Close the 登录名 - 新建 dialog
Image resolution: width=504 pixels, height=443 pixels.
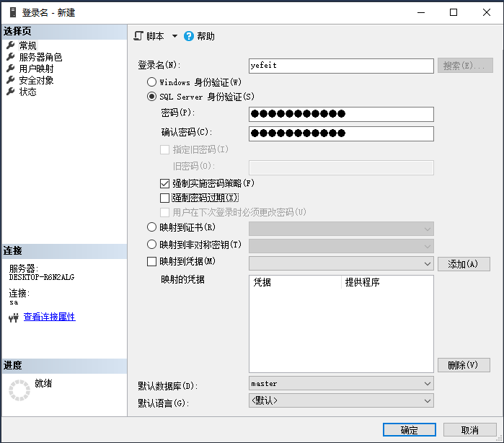[x=486, y=12]
